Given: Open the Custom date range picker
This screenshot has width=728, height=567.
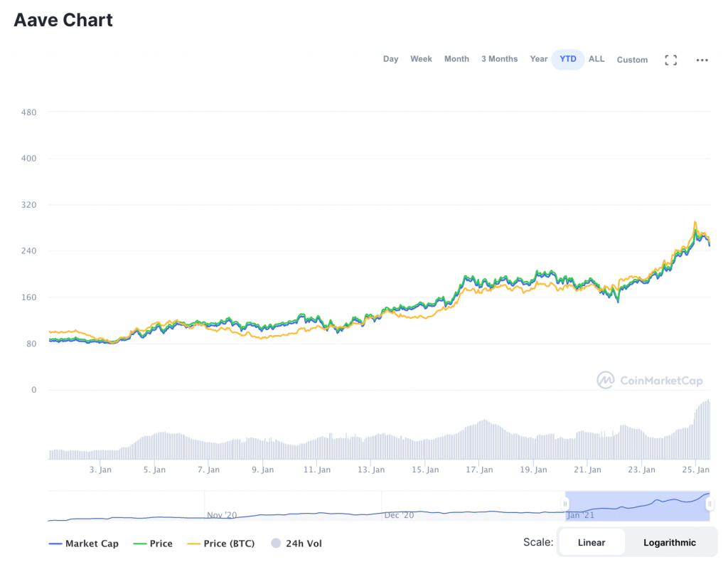Looking at the screenshot, I should pyautogui.click(x=632, y=60).
